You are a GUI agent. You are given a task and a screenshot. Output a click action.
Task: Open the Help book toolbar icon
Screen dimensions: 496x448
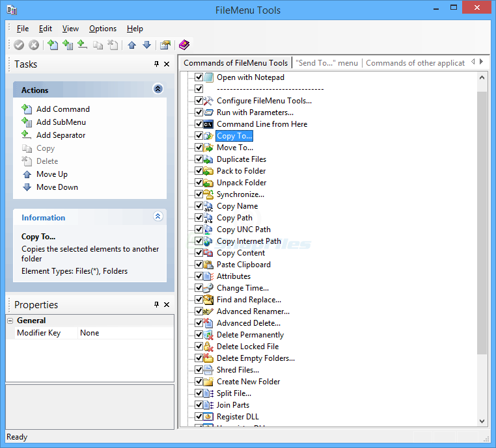[x=184, y=45]
